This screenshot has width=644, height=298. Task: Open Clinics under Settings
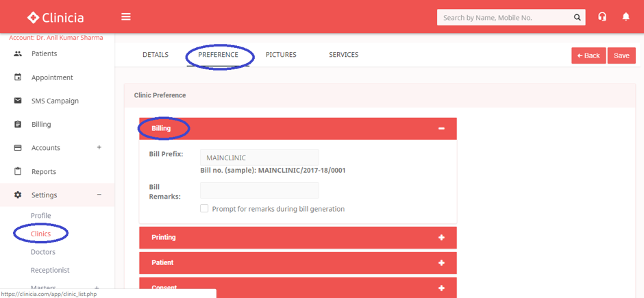(x=40, y=234)
